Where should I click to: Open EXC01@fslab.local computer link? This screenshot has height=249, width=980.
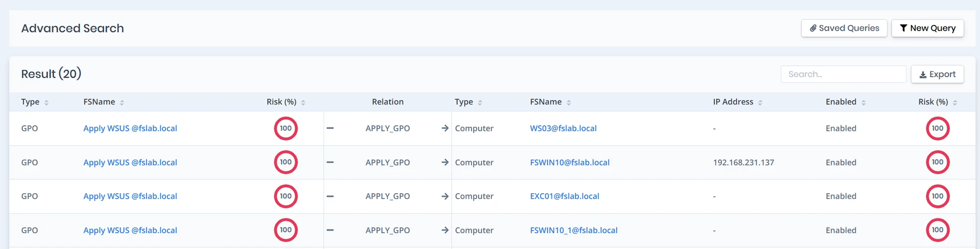pos(565,196)
